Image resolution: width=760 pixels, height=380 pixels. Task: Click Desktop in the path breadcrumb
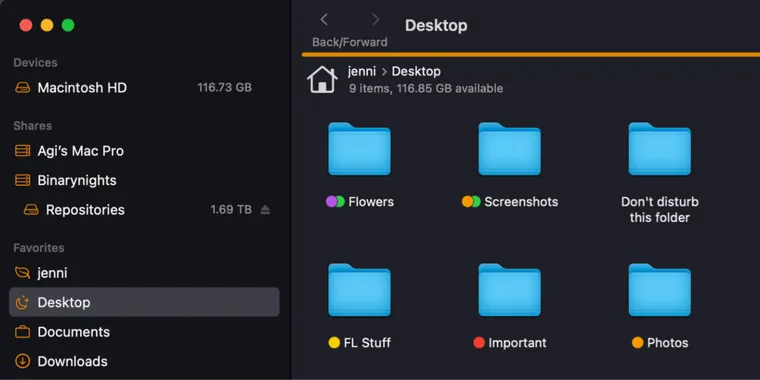[x=416, y=72]
